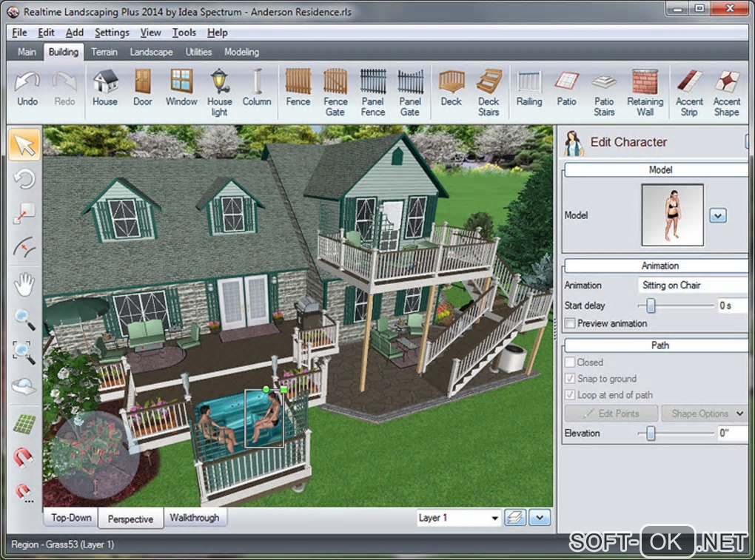Toggle the grid icon in left toolbar

24,424
